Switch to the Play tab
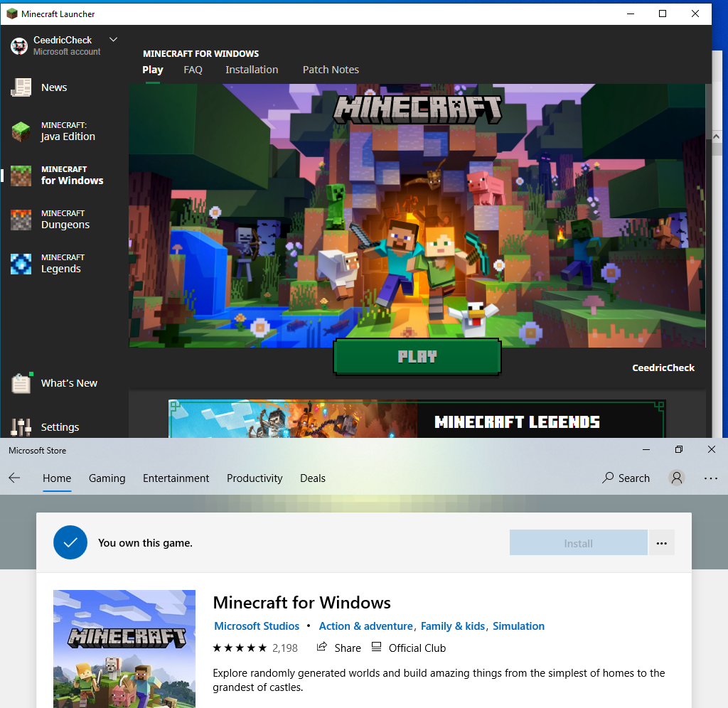728x708 pixels. click(x=153, y=70)
